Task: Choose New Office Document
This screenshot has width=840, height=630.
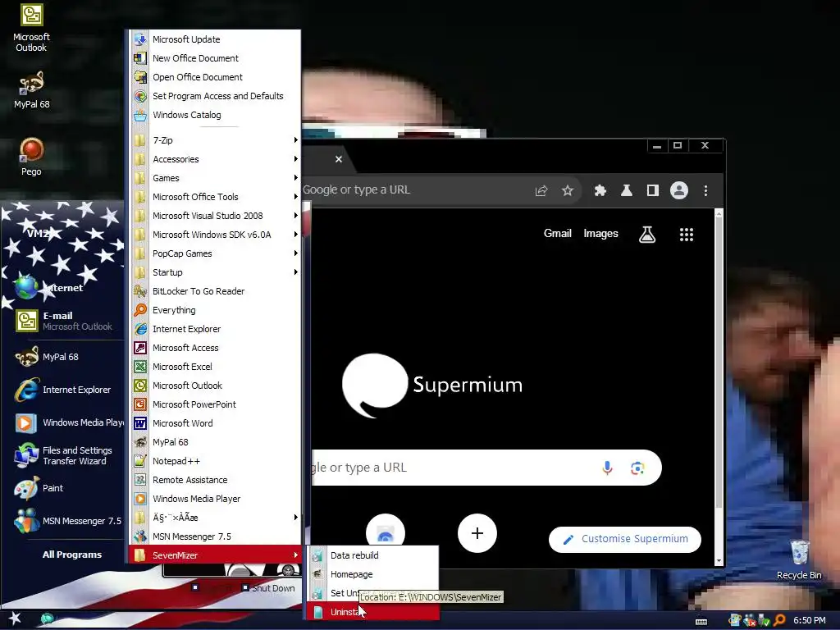Action: (x=215, y=58)
